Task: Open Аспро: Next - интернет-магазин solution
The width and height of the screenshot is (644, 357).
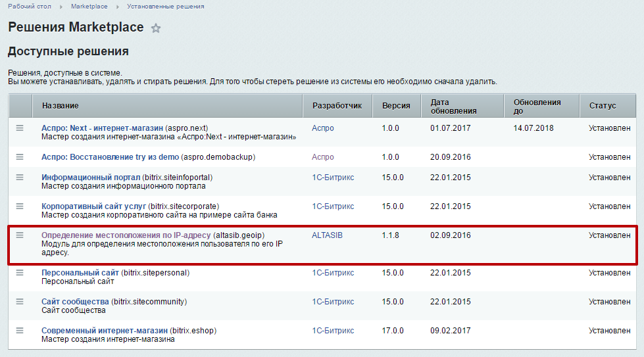Action: (102, 128)
